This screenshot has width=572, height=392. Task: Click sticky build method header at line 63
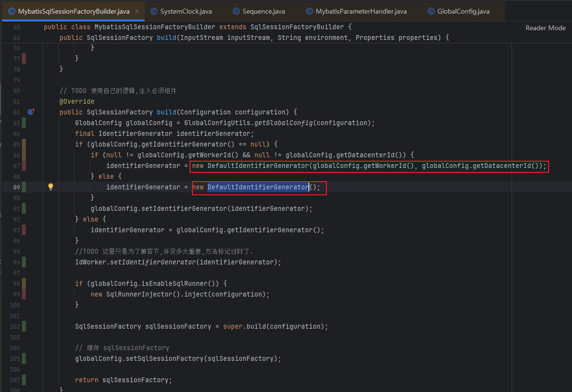253,37
